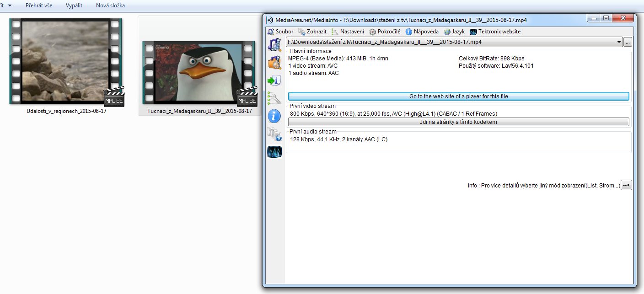This screenshot has width=644, height=294.
Task: Click the 'Info : Pro více detailů' hint text
Action: [544, 186]
